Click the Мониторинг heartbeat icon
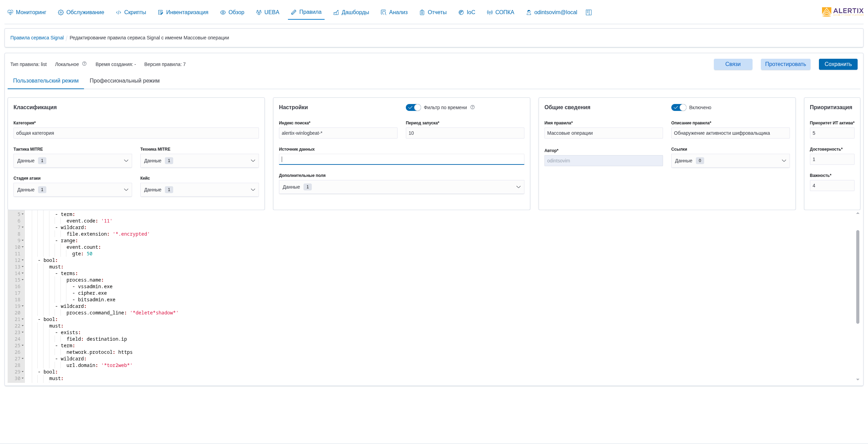Screen dimensions: 868x444 click(x=10, y=12)
